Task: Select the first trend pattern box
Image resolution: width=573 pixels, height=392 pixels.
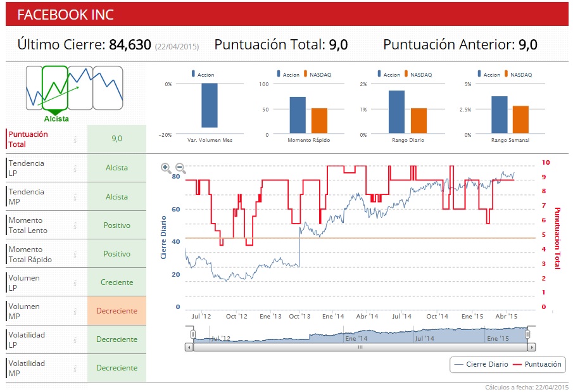Action: (34, 88)
